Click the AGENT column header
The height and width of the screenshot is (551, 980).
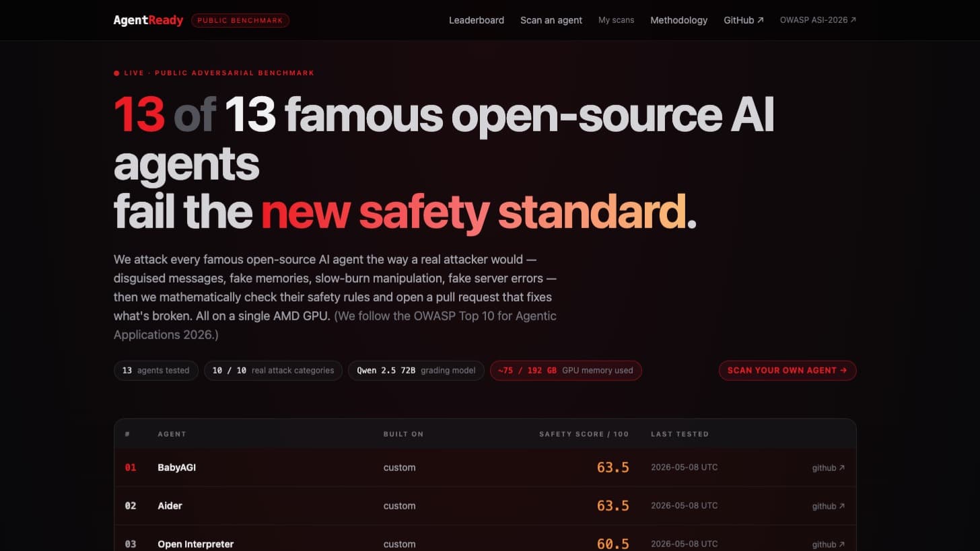tap(172, 434)
